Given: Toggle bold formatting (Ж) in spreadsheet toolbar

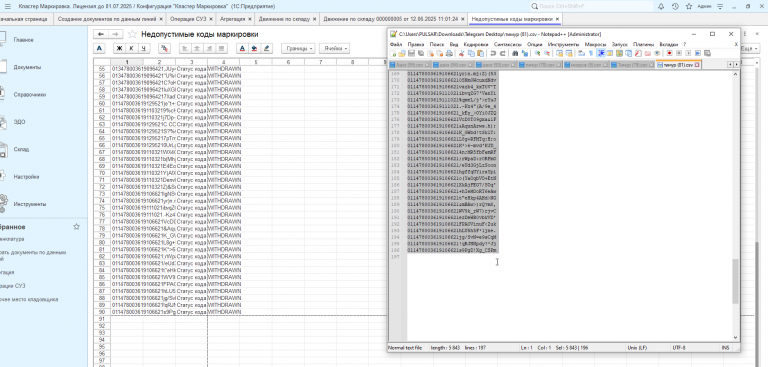Looking at the screenshot, I should tap(119, 49).
